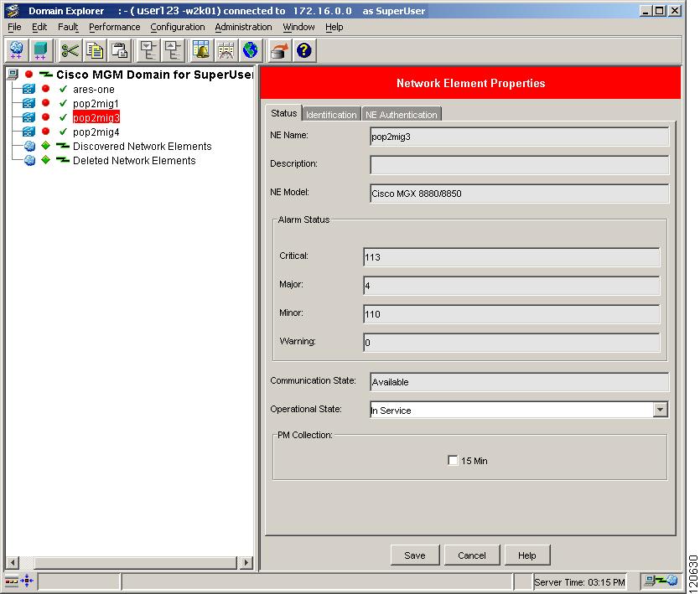
Task: Click the Major alarm count field
Action: point(511,286)
